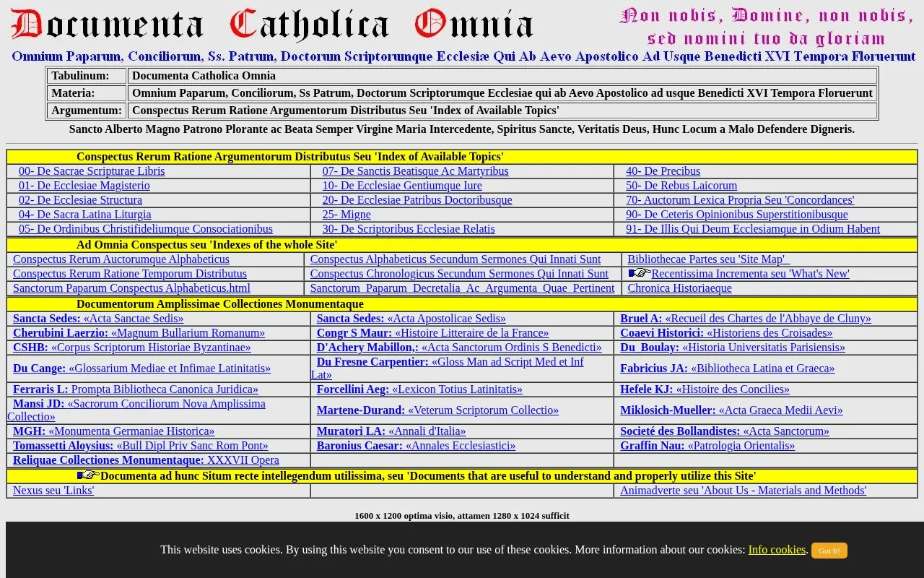Open 20- De Ecclesiae Patribus Doctoribusque
Image resolution: width=924 pixels, height=578 pixels.
tap(417, 200)
